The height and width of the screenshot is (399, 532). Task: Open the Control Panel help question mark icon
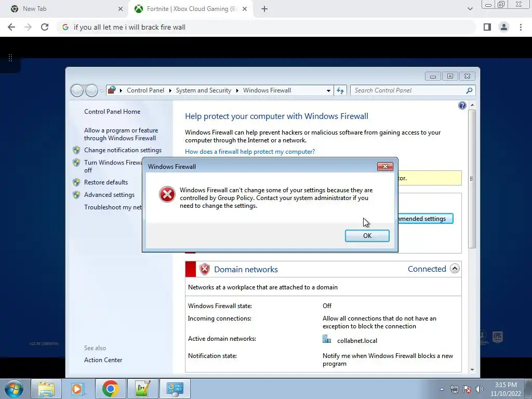tap(462, 105)
